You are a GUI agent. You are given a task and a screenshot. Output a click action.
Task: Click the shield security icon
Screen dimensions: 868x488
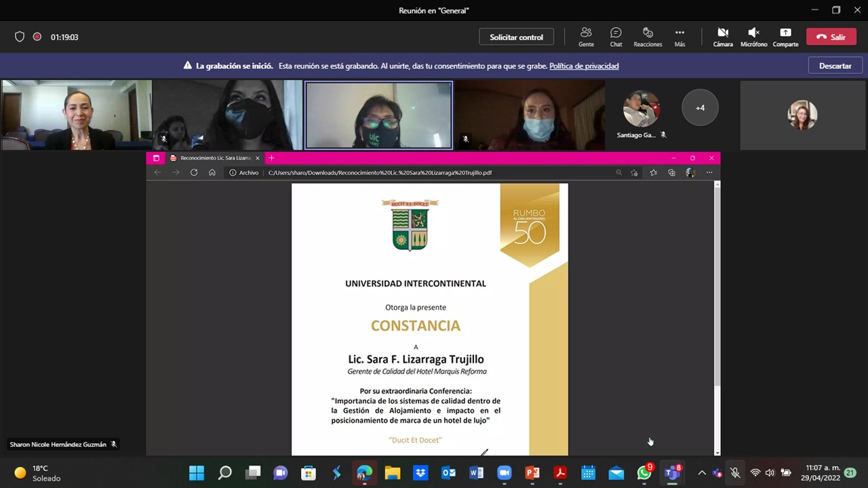(x=20, y=37)
